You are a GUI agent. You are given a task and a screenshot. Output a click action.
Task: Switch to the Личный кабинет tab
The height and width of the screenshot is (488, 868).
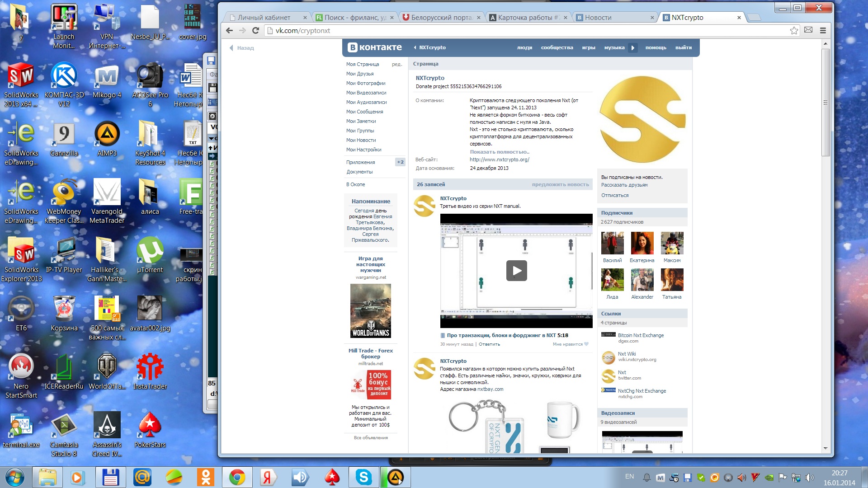coord(268,18)
